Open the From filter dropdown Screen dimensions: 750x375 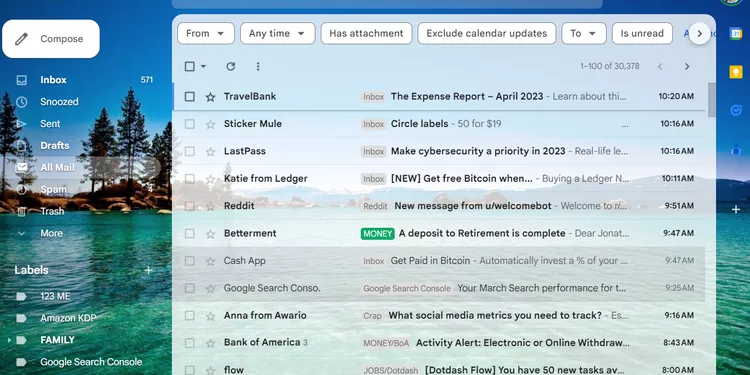[206, 33]
